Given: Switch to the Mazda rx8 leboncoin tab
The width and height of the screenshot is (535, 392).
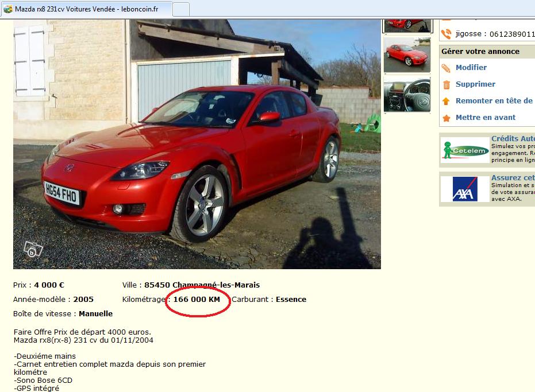Looking at the screenshot, I should [x=86, y=9].
